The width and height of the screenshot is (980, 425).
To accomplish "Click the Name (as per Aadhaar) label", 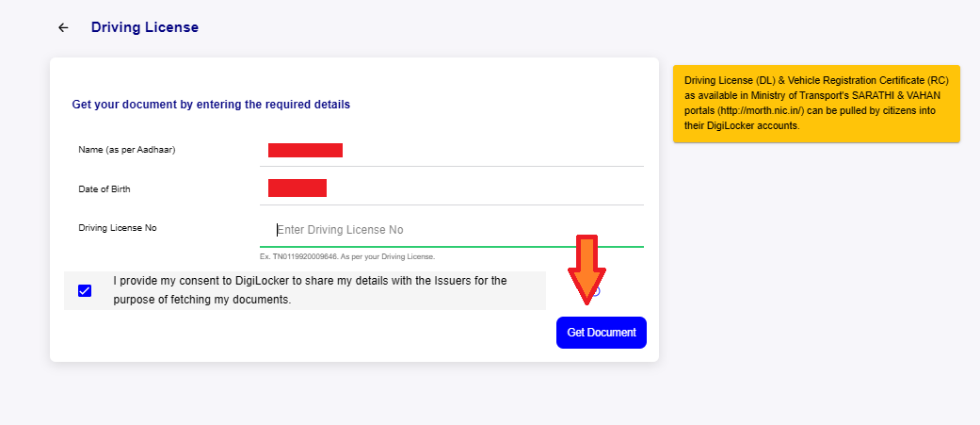I will [x=127, y=150].
